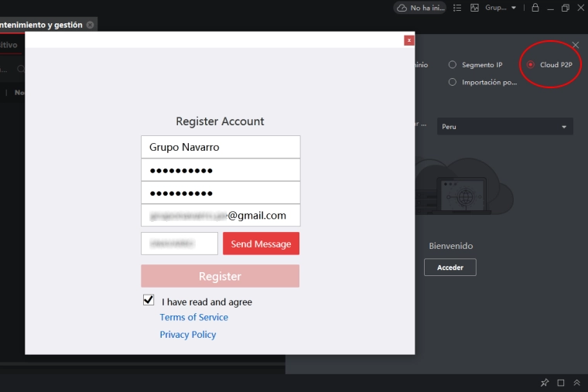The height and width of the screenshot is (392, 588).
Task: Lock the client with the padlock icon
Action: 535,8
